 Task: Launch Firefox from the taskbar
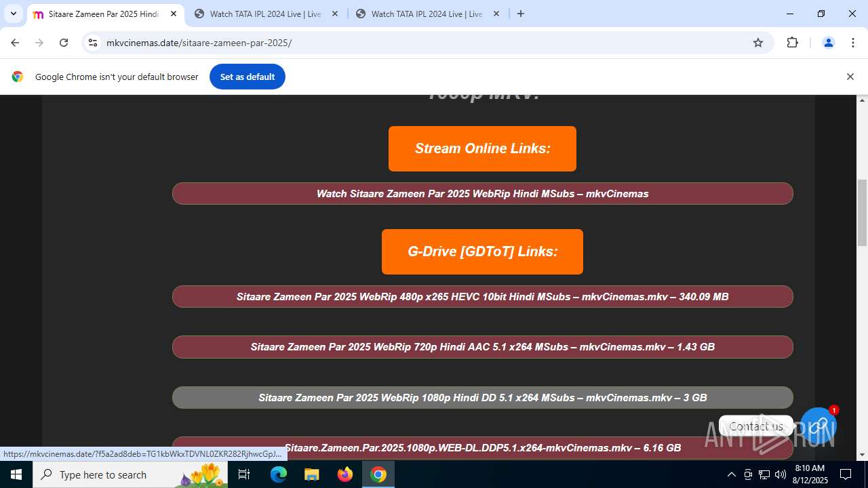(345, 474)
